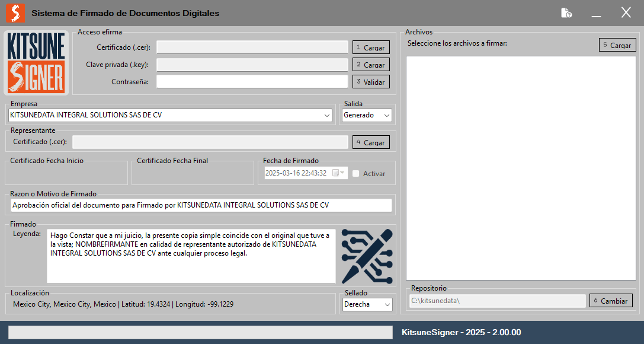Load the efirma certificate with button 1 Cargar
Screen dimensions: 644x344
point(371,47)
